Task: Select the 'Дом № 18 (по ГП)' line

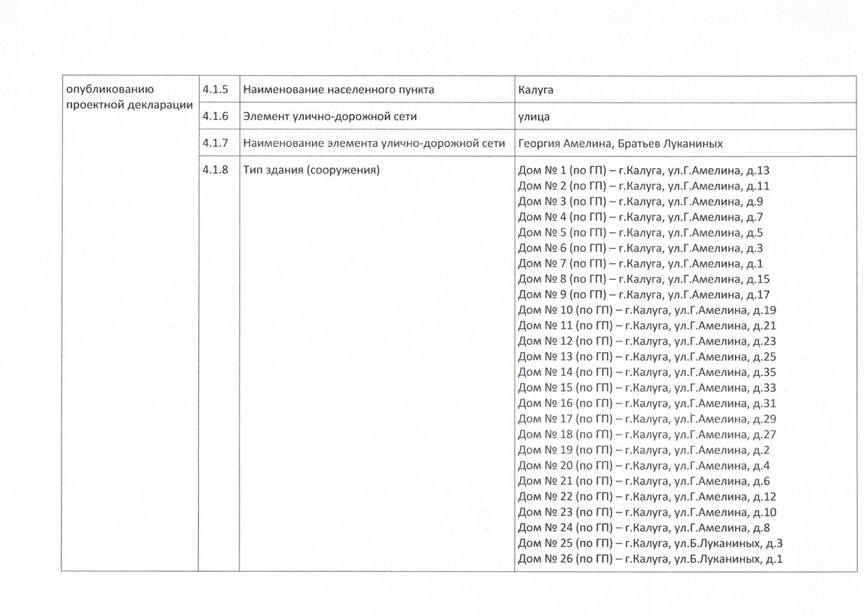Action: point(647,435)
